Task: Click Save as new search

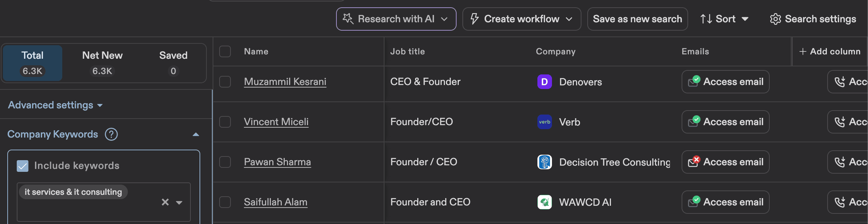Action: (x=637, y=19)
